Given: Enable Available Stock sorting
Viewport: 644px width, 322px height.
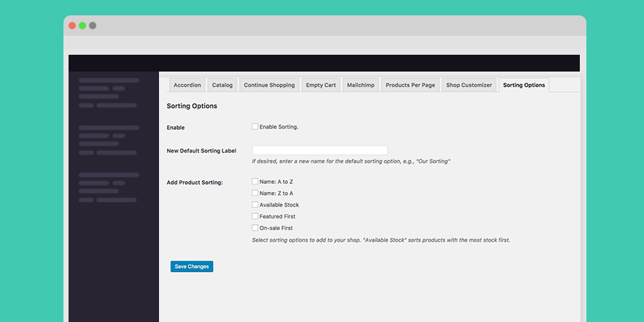Looking at the screenshot, I should [x=255, y=204].
